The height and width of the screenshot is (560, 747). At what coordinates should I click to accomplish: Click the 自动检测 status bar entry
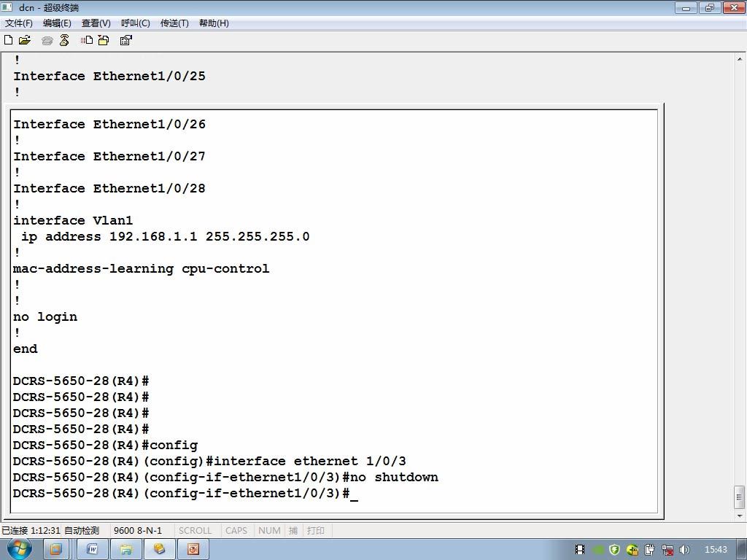click(x=82, y=531)
